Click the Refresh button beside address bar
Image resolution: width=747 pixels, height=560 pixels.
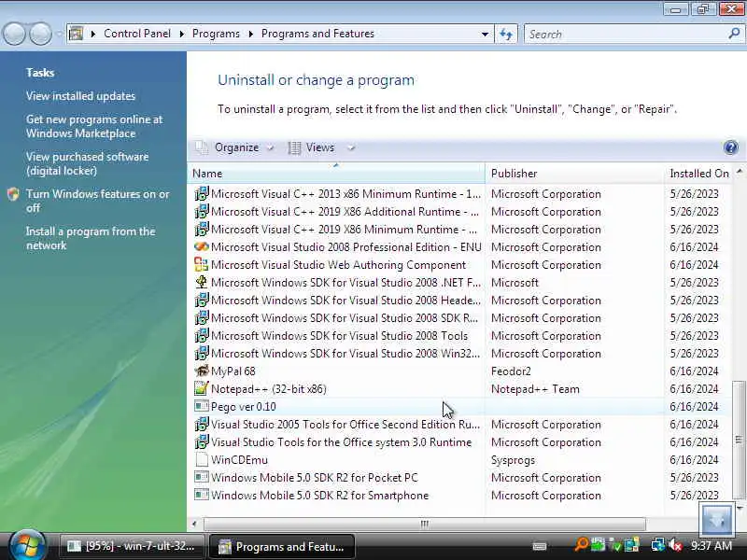[506, 34]
